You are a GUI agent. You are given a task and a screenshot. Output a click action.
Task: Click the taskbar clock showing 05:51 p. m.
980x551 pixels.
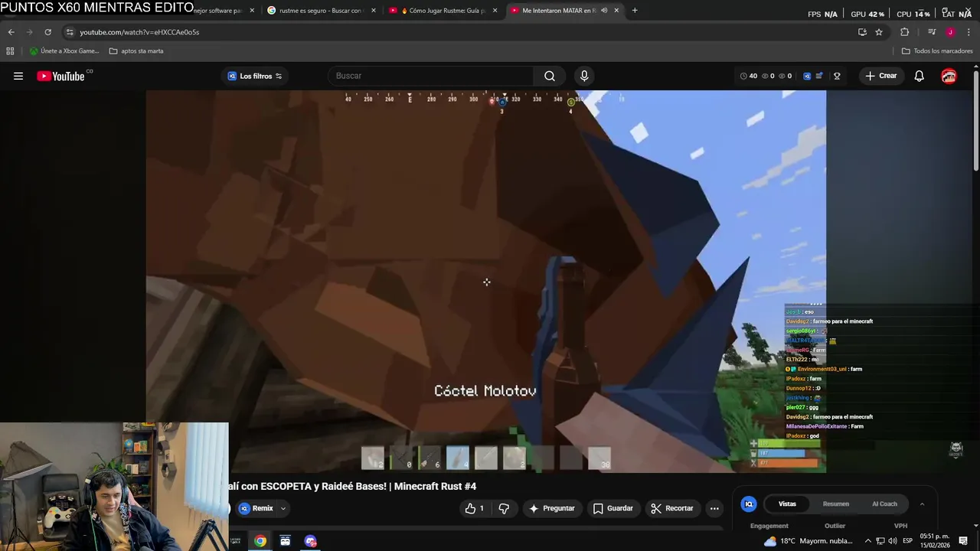click(935, 541)
